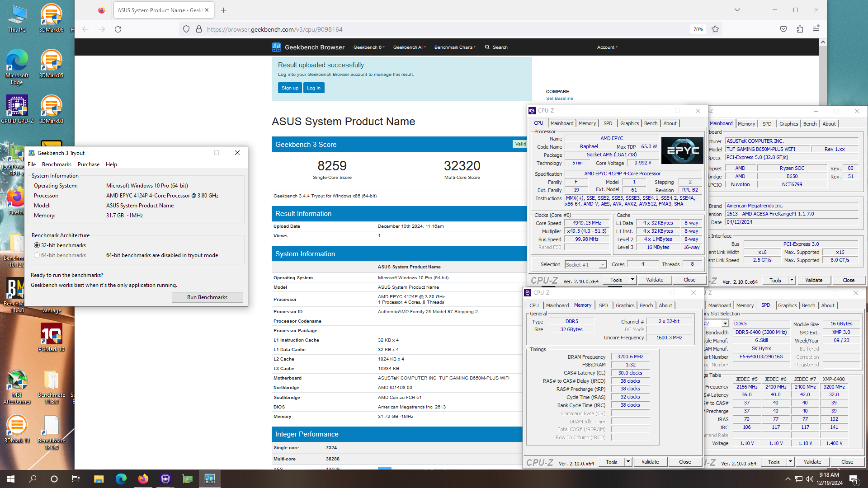Click Set Baseline link
This screenshot has width=868, height=488.
click(x=559, y=99)
